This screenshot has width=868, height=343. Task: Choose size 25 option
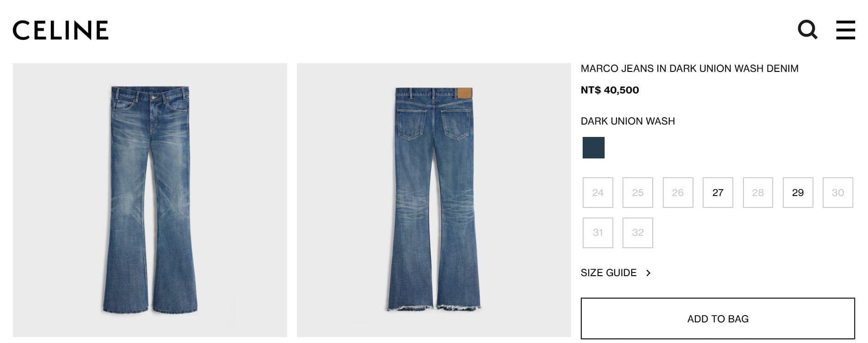pos(638,192)
